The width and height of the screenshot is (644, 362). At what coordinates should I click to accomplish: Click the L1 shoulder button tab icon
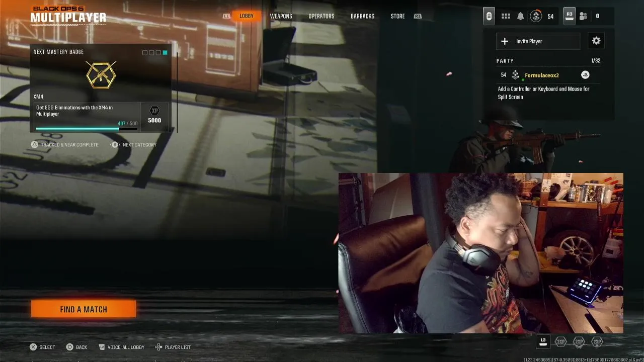(x=226, y=16)
